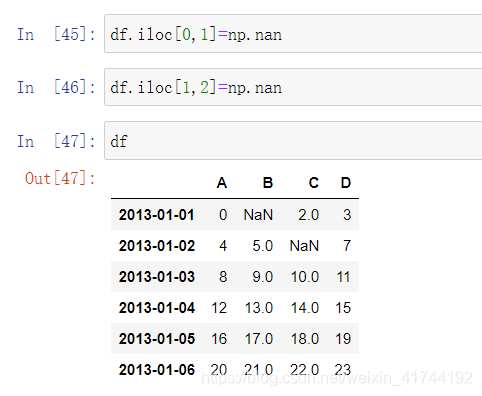Click value 7 in column D
The image size is (482, 396).
[x=347, y=246]
